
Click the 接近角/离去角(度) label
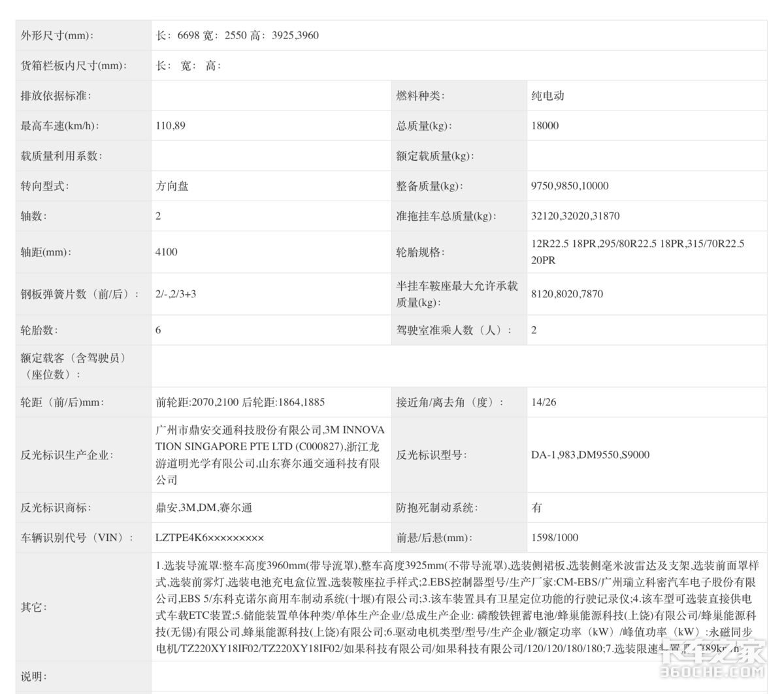point(450,402)
